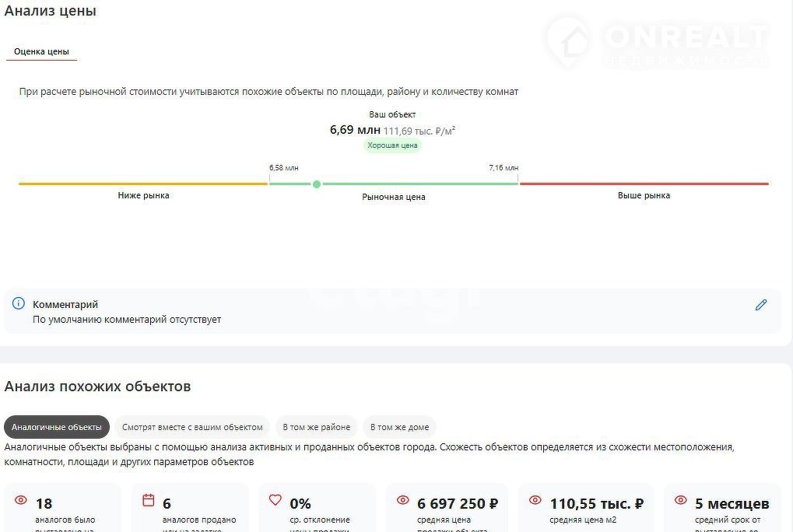The width and height of the screenshot is (793, 532).
Task: Click the heart icon on 0% deviation card
Action: coord(275,500)
